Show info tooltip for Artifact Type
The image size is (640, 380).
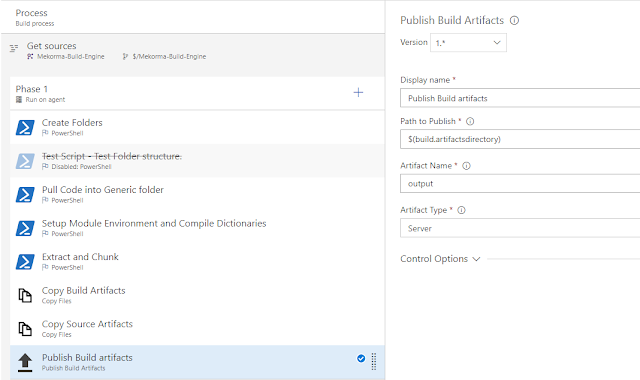[x=461, y=210]
